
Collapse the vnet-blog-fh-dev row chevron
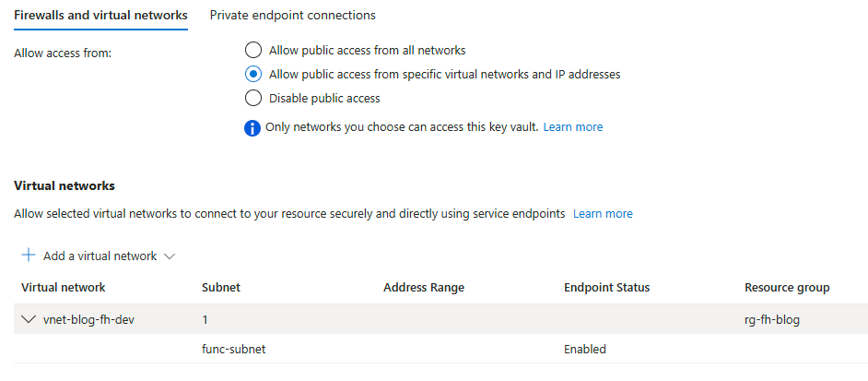(27, 319)
